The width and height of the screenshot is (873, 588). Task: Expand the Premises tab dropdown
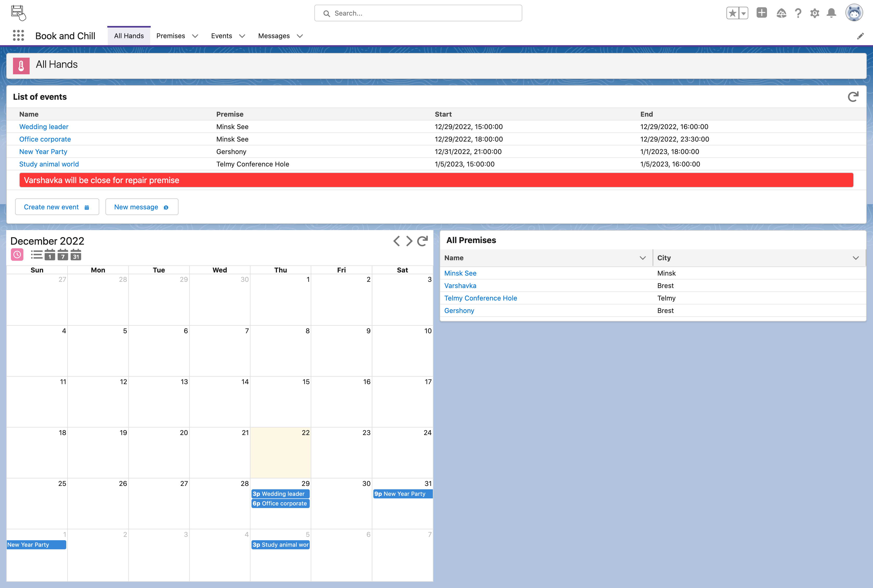point(195,36)
